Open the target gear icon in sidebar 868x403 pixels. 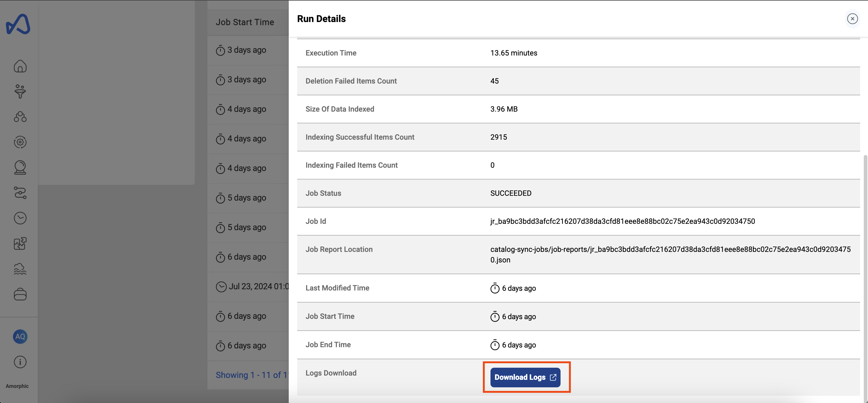tap(20, 142)
